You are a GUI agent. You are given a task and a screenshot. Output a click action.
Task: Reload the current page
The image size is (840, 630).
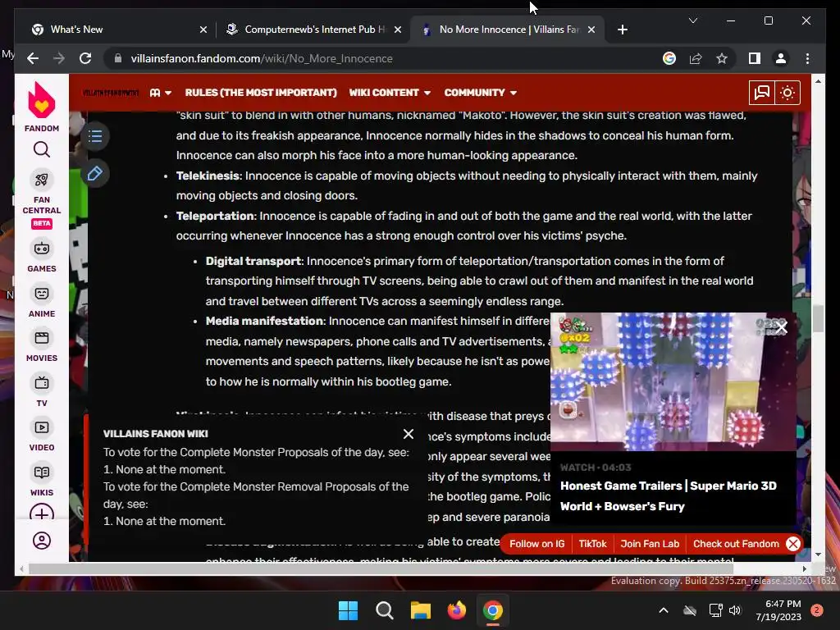pos(85,58)
